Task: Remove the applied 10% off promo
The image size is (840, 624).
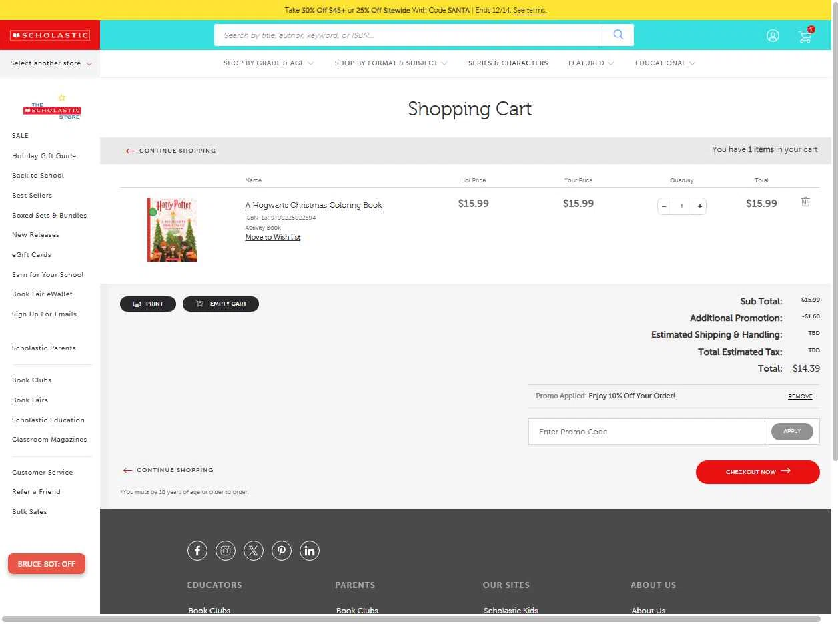Action: 800,396
